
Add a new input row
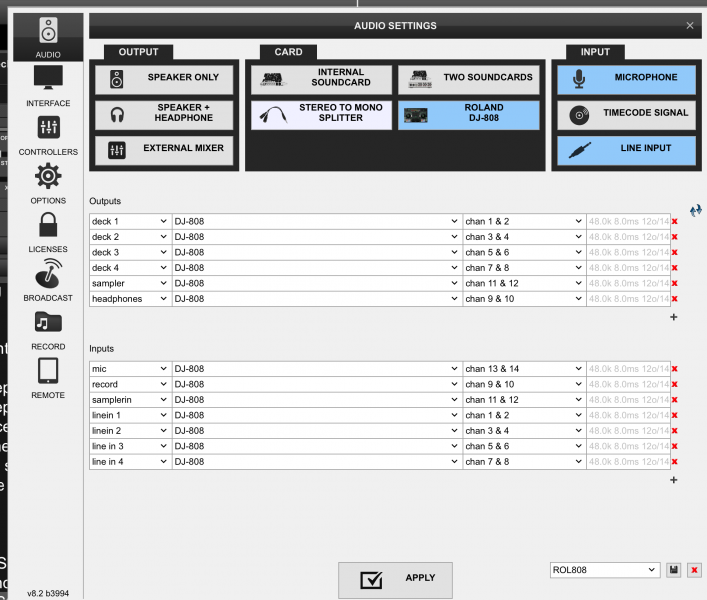tap(674, 480)
